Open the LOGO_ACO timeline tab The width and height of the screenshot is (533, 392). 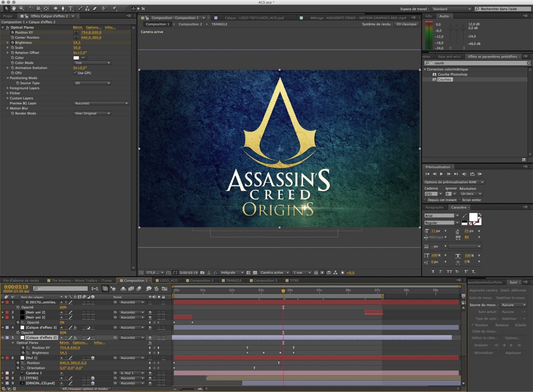tap(169, 280)
